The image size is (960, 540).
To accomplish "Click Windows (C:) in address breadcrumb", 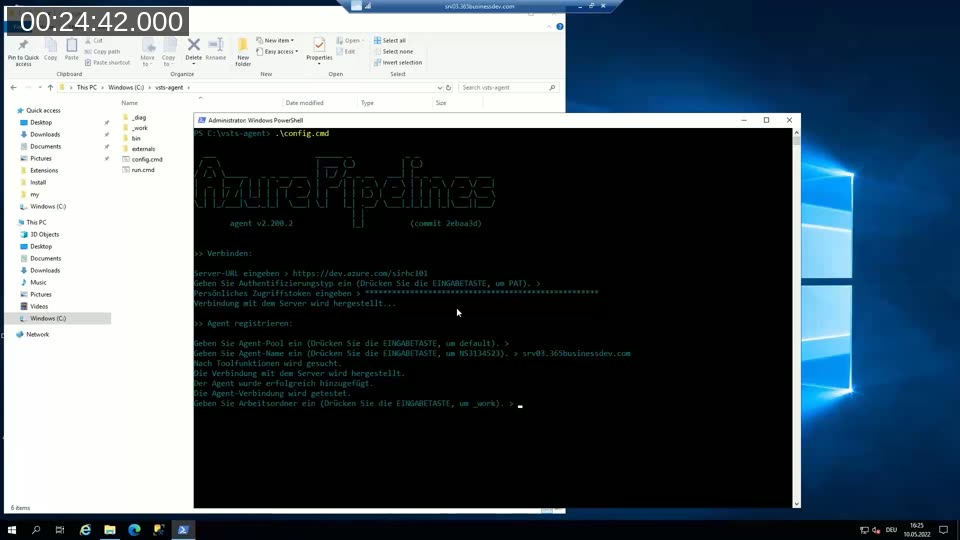I will point(126,88).
